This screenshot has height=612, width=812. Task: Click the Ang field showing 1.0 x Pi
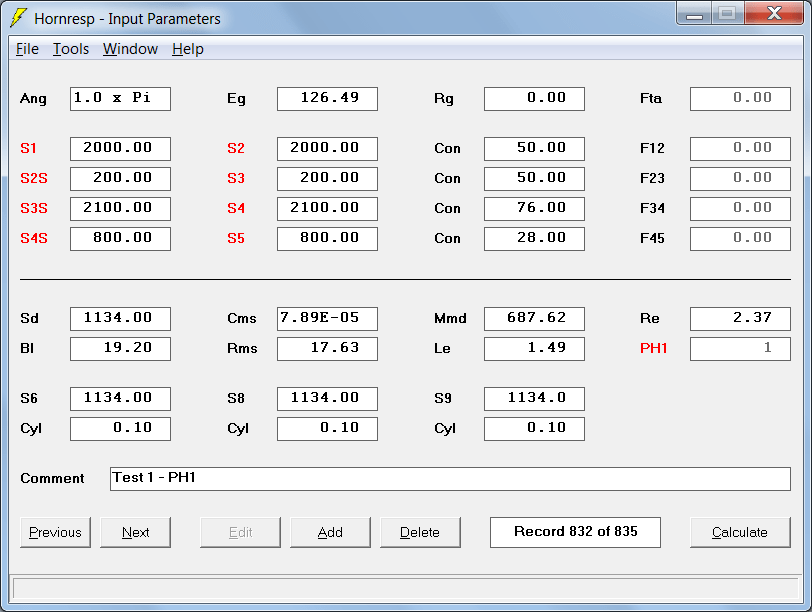120,98
